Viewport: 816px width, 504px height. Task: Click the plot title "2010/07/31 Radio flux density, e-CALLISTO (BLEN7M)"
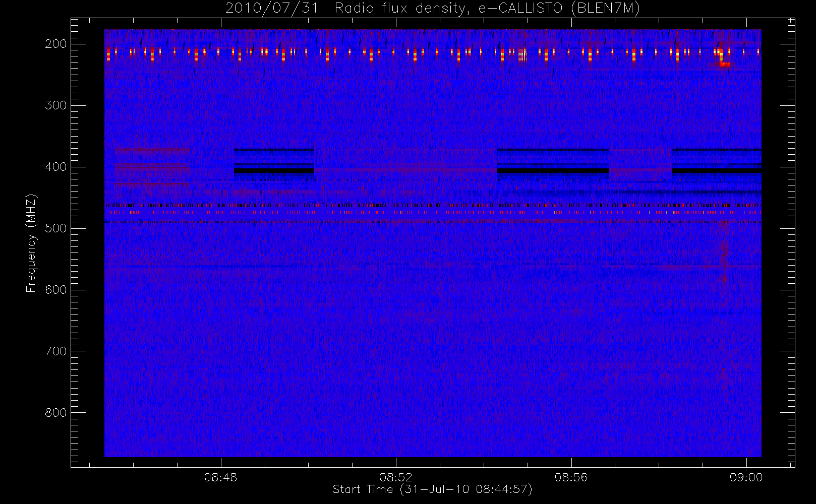(x=433, y=9)
